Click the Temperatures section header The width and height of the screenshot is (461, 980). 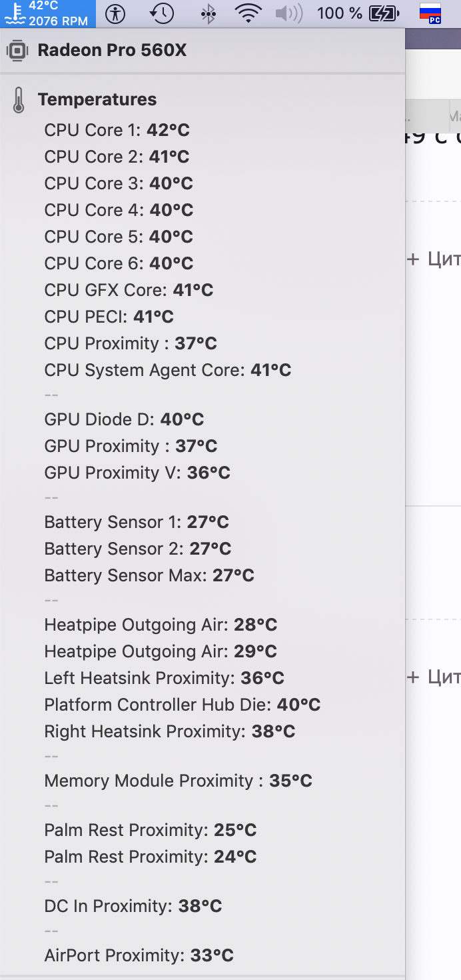(x=97, y=100)
